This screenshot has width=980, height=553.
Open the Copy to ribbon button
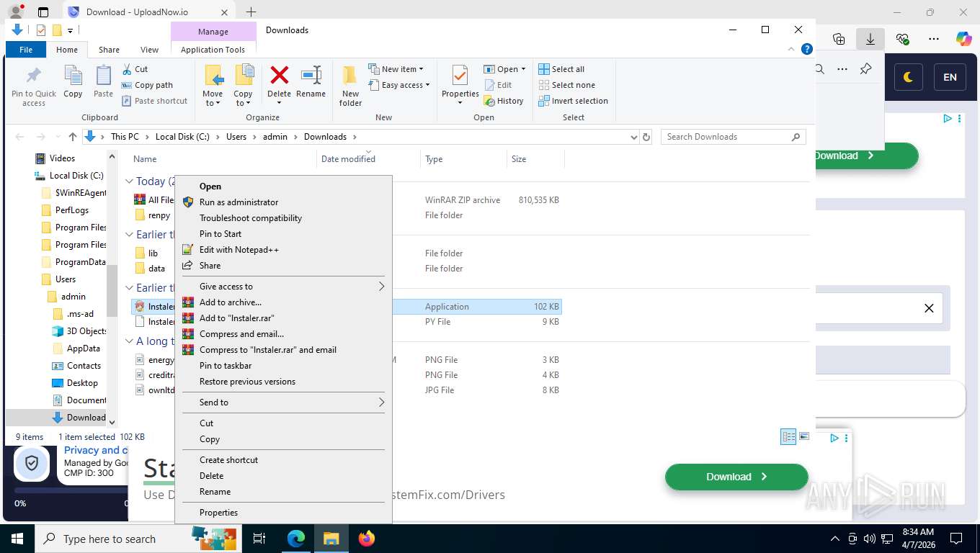point(243,86)
